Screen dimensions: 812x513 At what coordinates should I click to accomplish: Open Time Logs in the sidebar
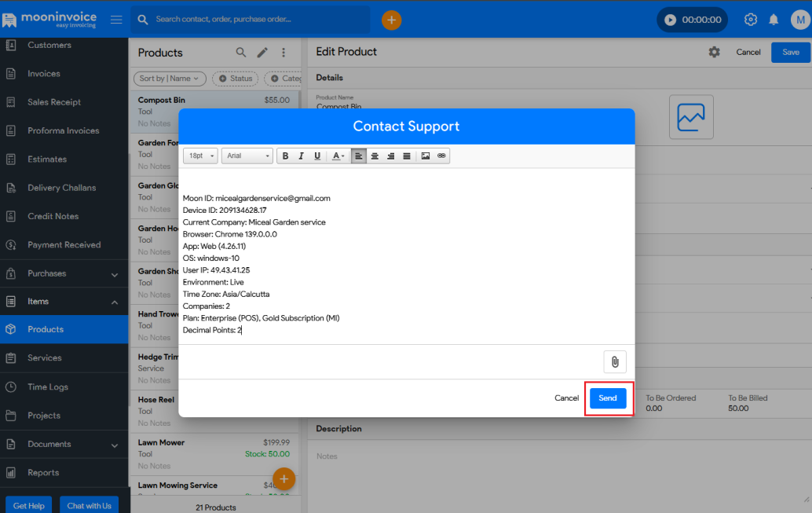pos(64,387)
